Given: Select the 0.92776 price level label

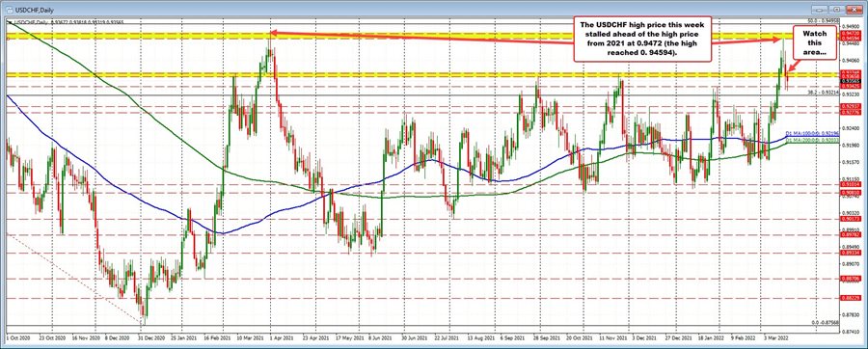Looking at the screenshot, I should 850,112.
